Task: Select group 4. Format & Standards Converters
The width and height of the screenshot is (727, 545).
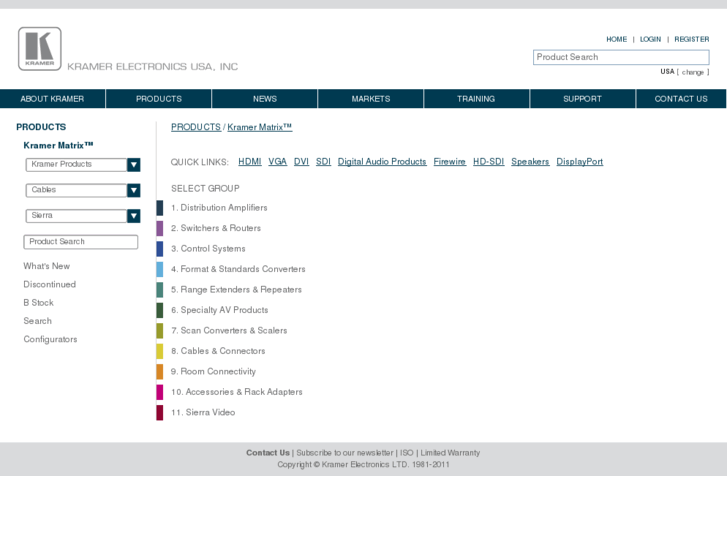Action: point(238,269)
